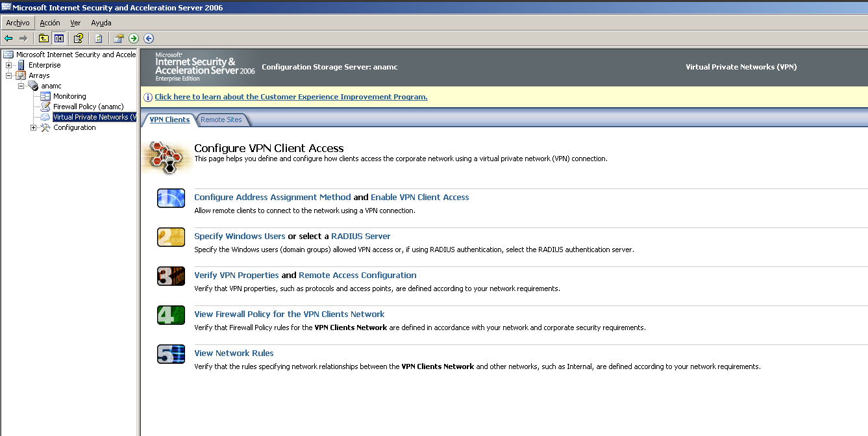This screenshot has height=436, width=868.
Task: Click the Specify Windows Users link
Action: 240,236
